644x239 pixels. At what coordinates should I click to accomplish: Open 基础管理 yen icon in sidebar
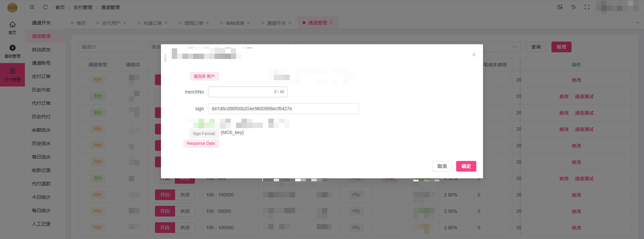click(x=12, y=48)
